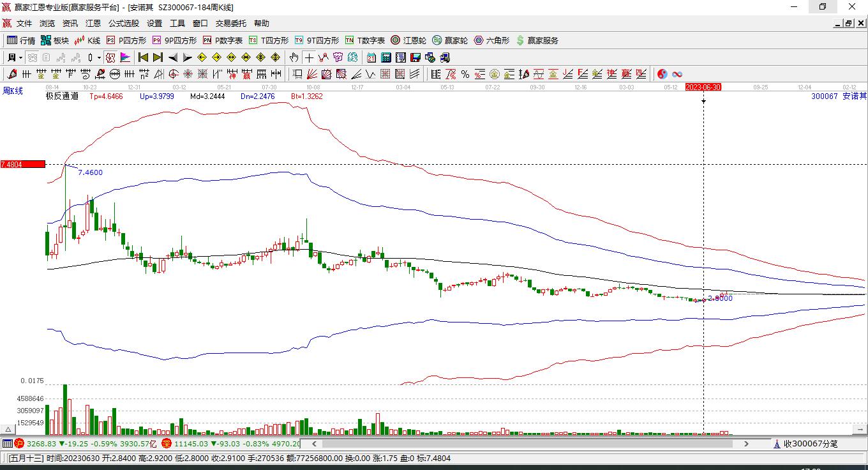The width and height of the screenshot is (868, 470).
Task: Click the chart scrollbar left arrow
Action: (314, 443)
